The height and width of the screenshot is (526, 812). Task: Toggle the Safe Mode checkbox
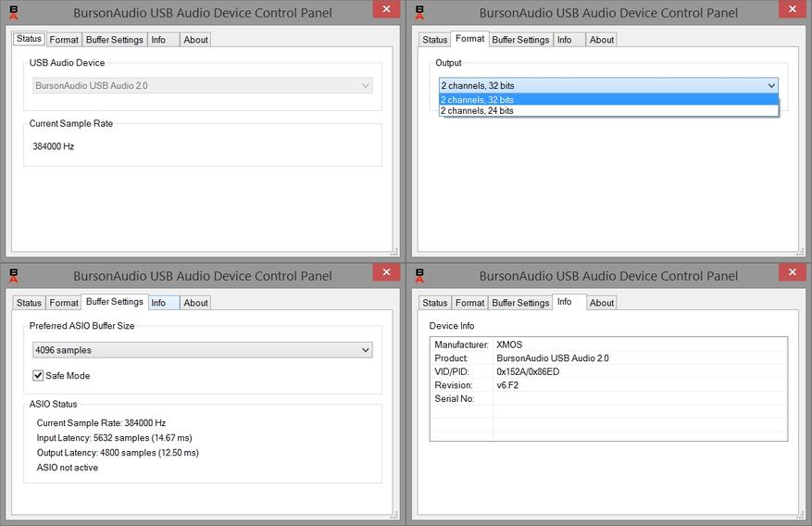(x=38, y=375)
